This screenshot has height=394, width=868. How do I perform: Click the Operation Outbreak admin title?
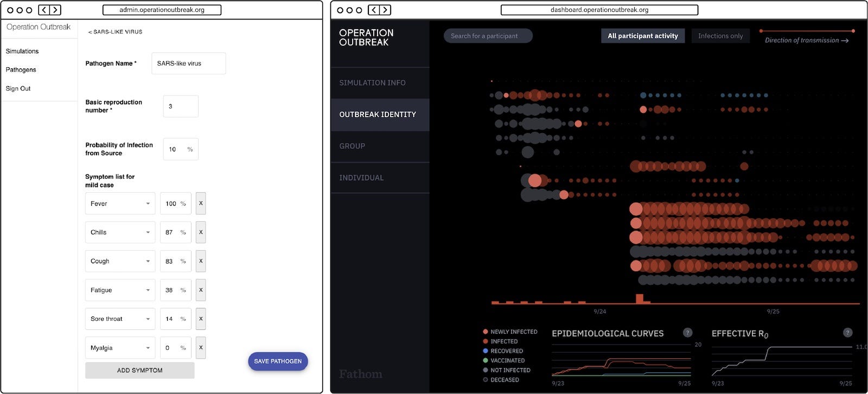pos(39,27)
